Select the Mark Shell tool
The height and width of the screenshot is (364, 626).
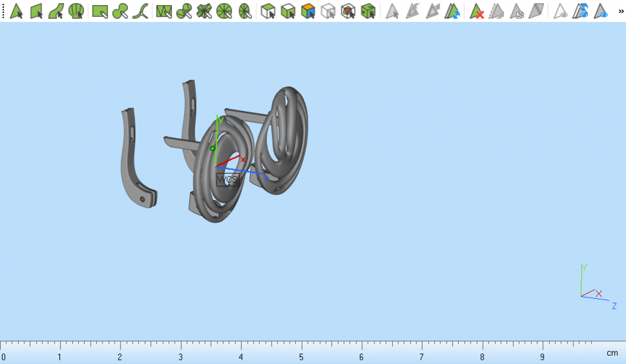tap(76, 11)
